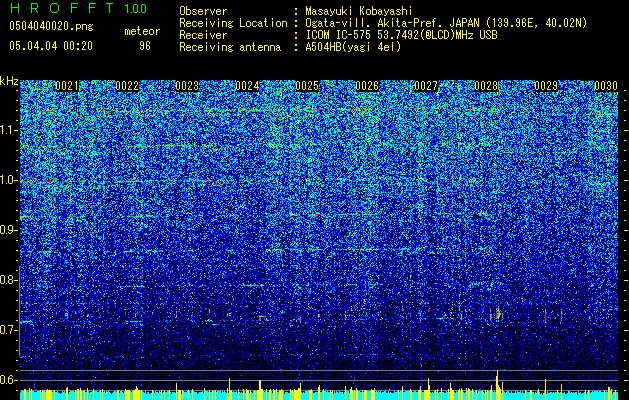This screenshot has width=629, height=400.
Task: Click the antenna A504HB(yagi 4el) text
Action: pyautogui.click(x=353, y=47)
